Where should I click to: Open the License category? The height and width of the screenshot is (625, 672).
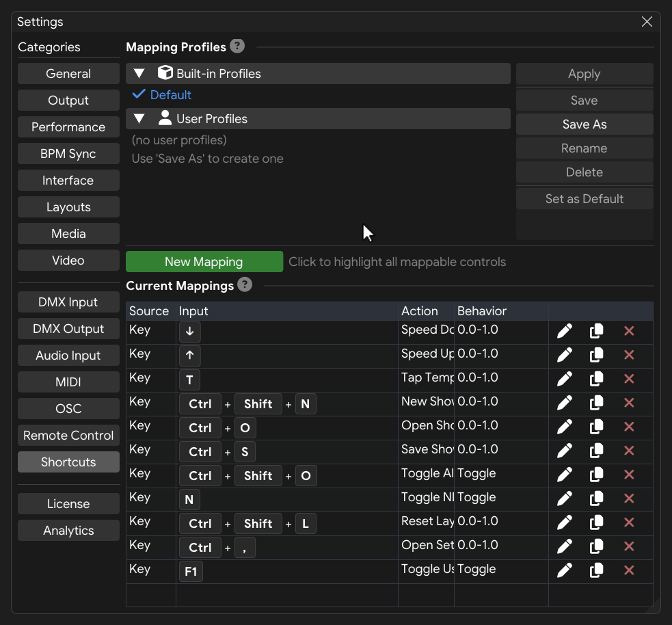68,504
